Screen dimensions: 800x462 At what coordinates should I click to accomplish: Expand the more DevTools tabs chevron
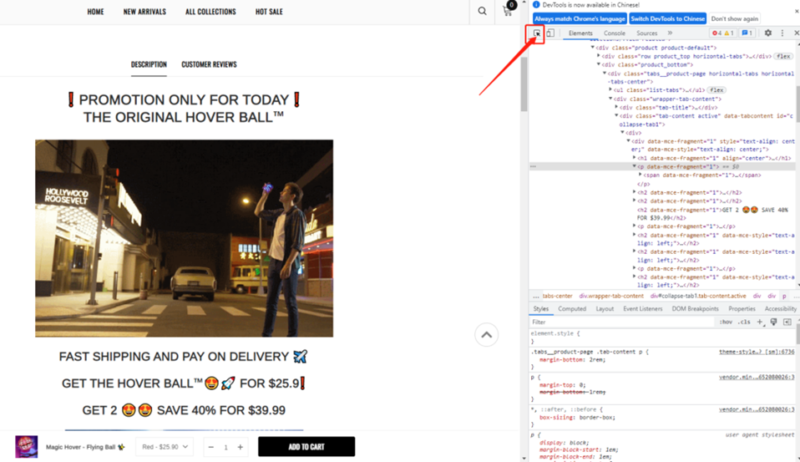coord(669,33)
